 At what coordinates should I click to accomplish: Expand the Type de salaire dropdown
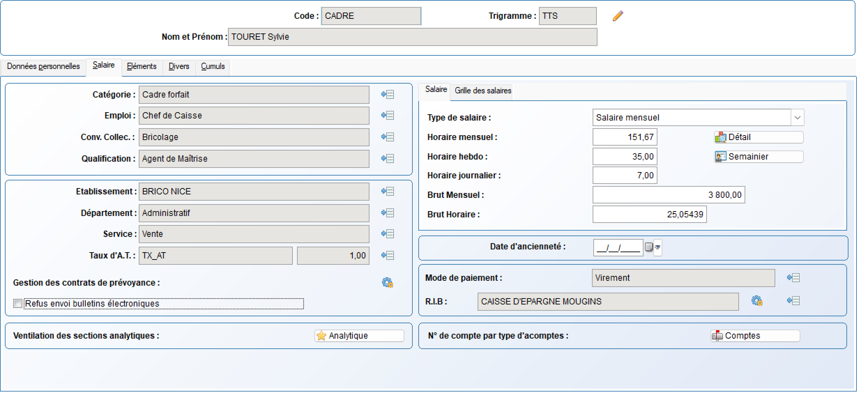pyautogui.click(x=797, y=118)
